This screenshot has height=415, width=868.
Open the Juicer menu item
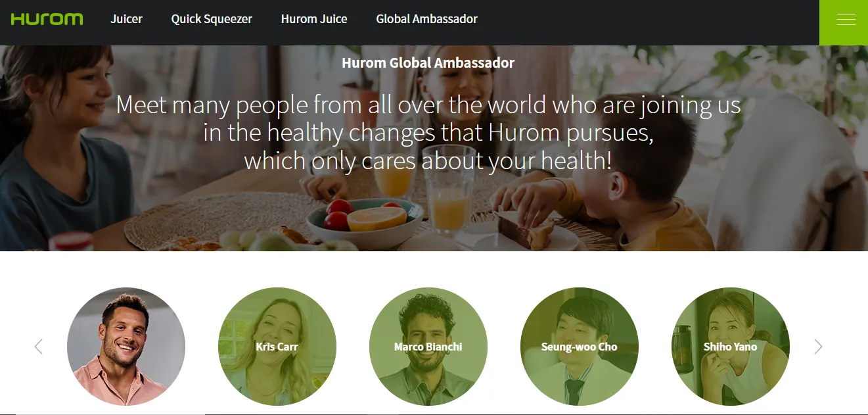click(126, 19)
